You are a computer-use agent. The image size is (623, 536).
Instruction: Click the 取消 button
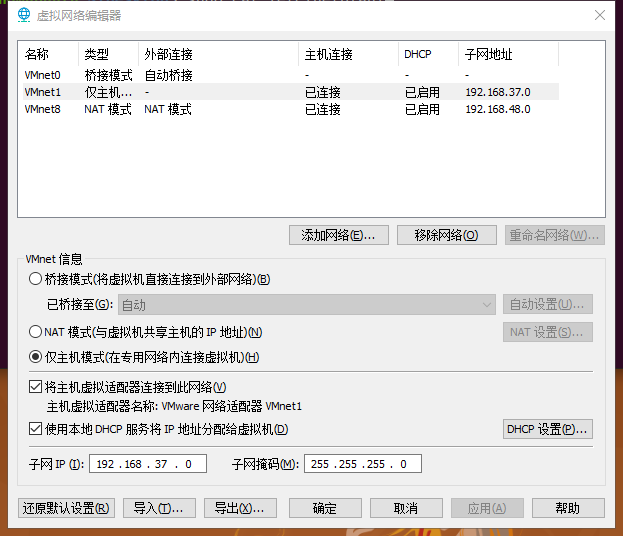pos(406,508)
